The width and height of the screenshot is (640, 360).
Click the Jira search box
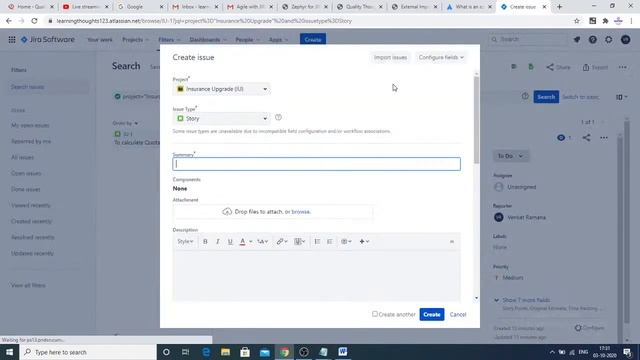529,40
